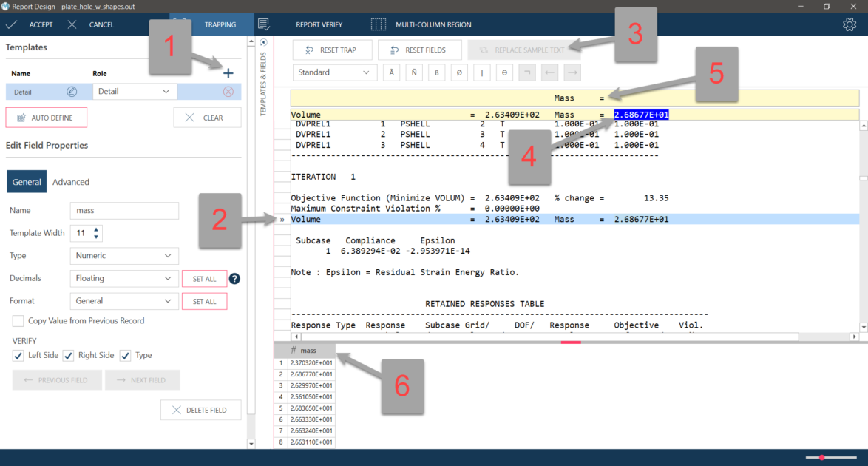Expand the Decimals dropdown set to Floating
The width and height of the screenshot is (868, 466).
pyautogui.click(x=124, y=279)
